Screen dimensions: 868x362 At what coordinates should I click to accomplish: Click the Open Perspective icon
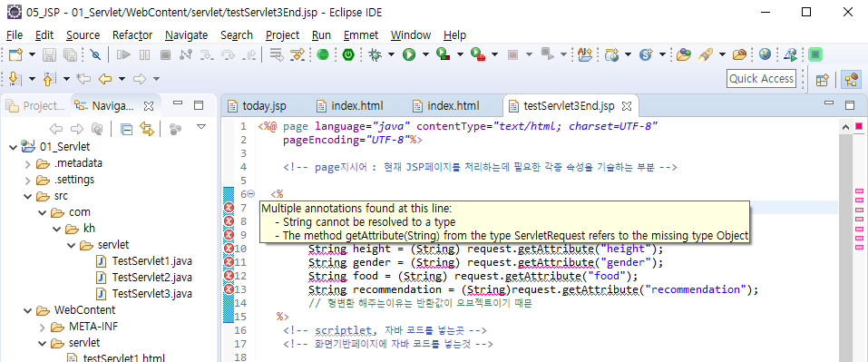822,79
